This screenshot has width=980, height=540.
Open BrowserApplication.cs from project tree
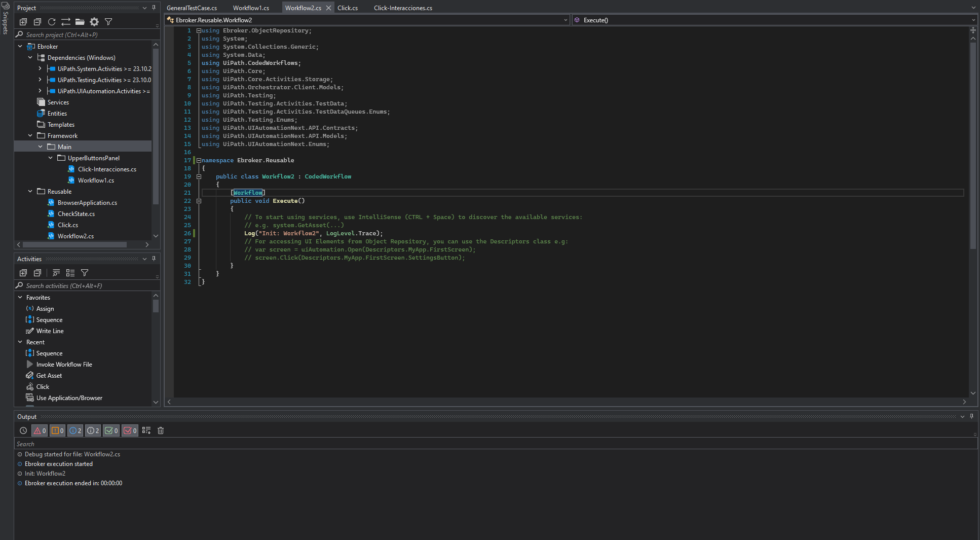[87, 203]
